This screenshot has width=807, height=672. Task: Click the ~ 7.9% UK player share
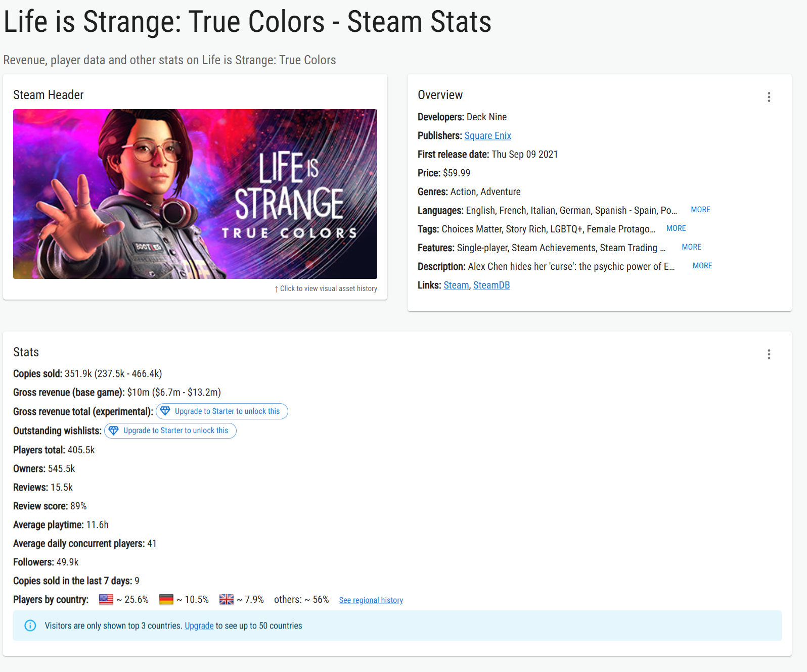tap(250, 599)
